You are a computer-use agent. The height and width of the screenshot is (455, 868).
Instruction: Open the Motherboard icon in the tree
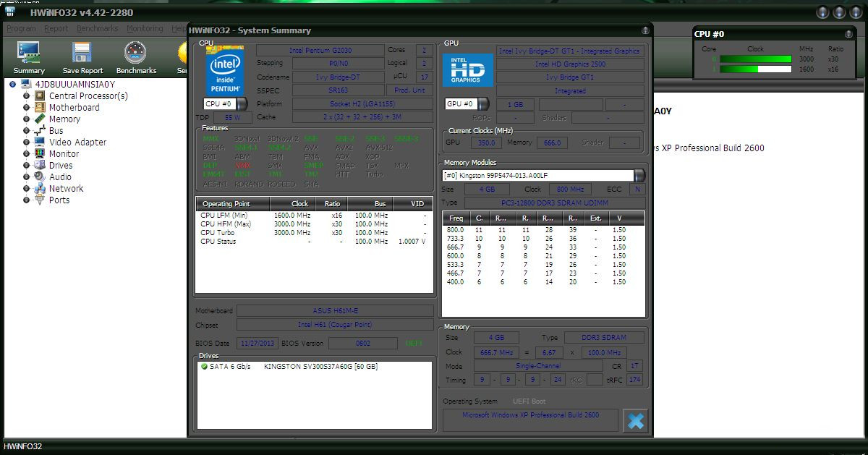coord(38,106)
